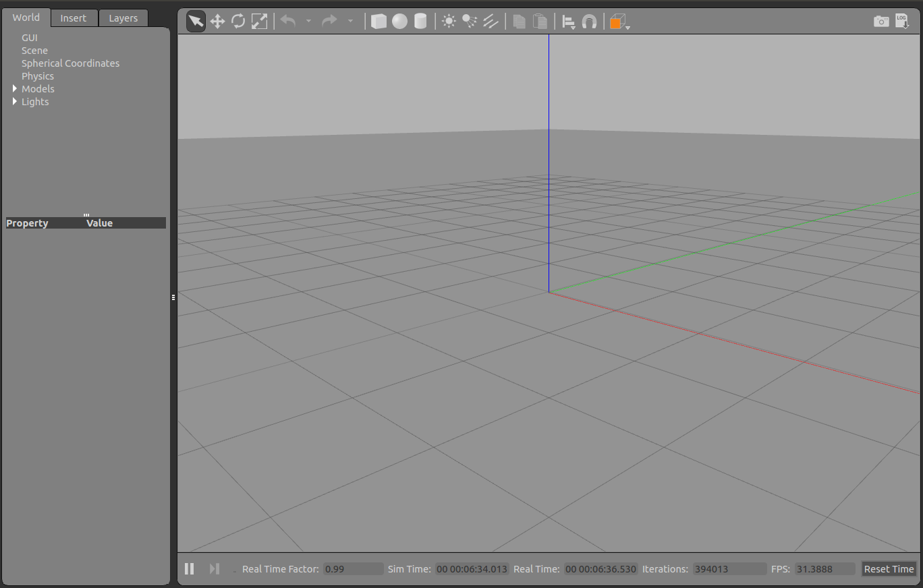Add a directional light
The height and width of the screenshot is (588, 923).
491,22
